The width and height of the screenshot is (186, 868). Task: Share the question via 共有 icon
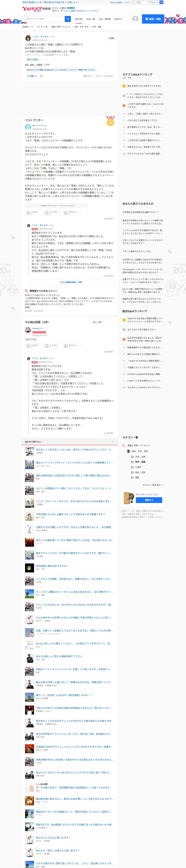coord(99,76)
